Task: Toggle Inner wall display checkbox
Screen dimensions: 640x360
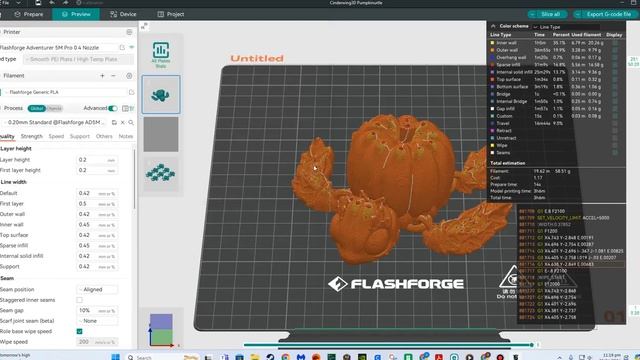Action: click(x=614, y=43)
